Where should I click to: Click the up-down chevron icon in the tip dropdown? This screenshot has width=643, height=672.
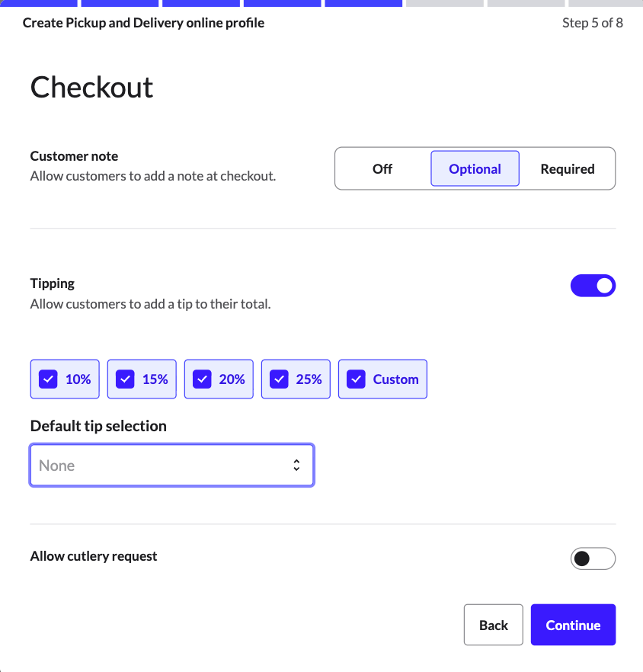296,465
